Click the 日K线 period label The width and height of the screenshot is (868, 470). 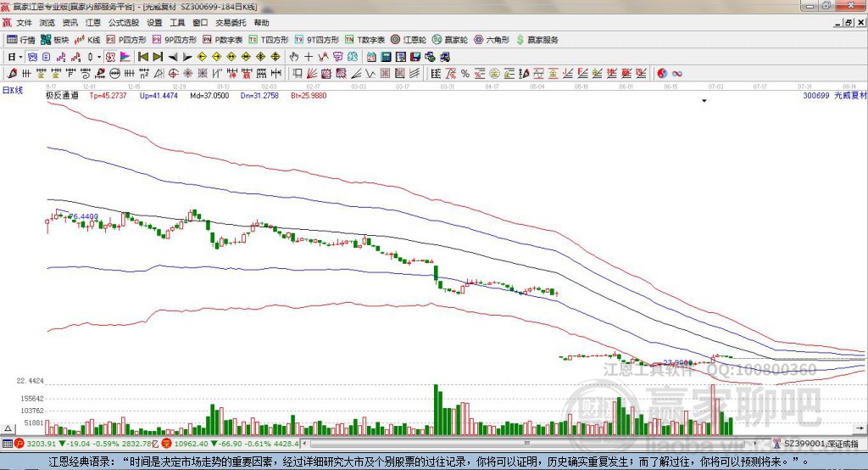coord(13,90)
